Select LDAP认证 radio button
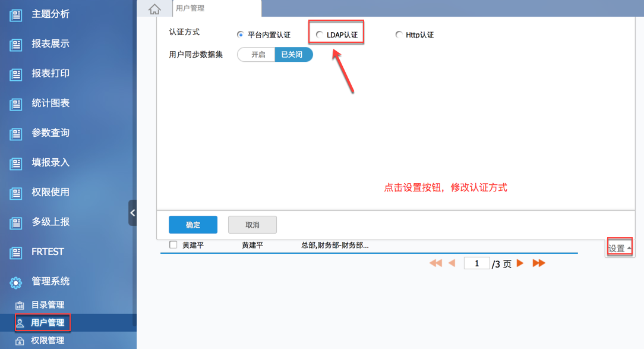Image resolution: width=644 pixels, height=349 pixels. point(319,34)
